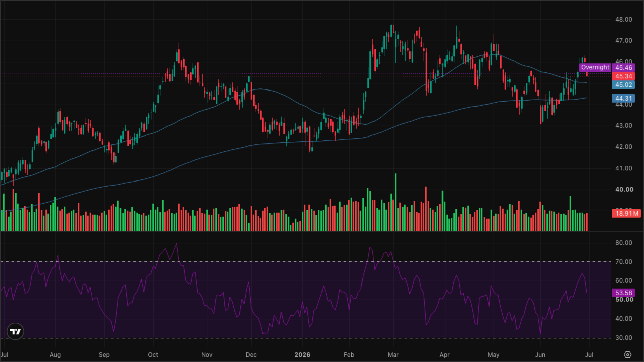Click the RSI 70.00 overbought scale label

pos(624,262)
